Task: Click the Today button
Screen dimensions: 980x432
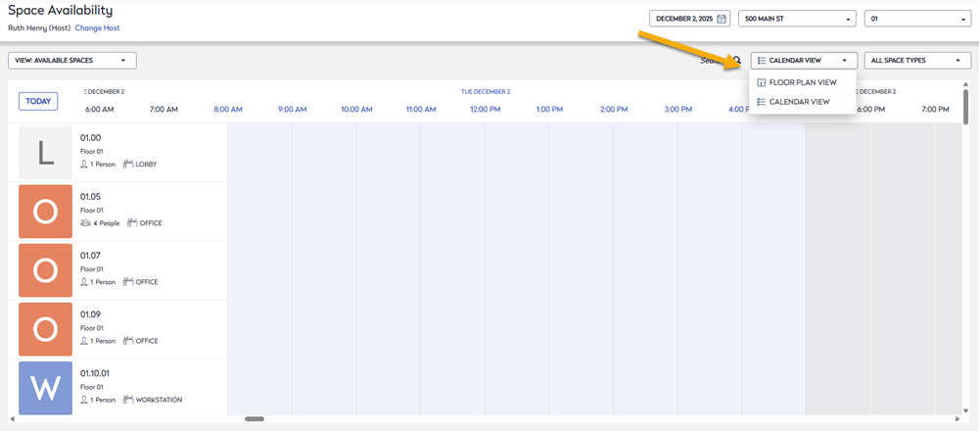Action: (x=38, y=101)
